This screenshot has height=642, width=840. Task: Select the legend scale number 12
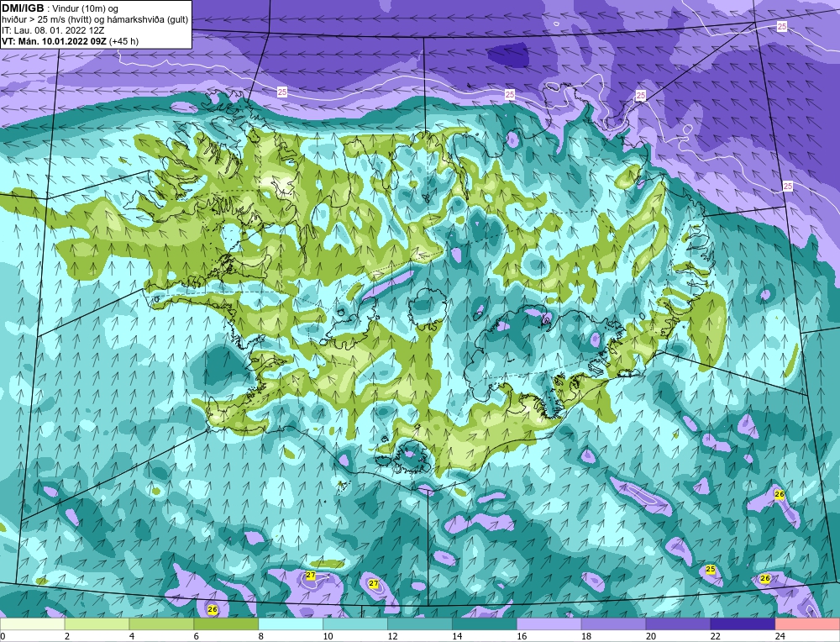coord(392,636)
